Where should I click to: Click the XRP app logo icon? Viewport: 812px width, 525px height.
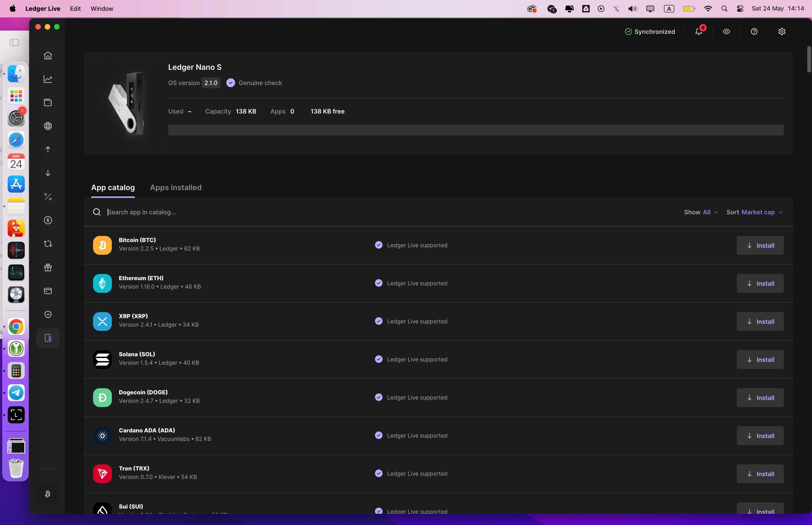102,321
